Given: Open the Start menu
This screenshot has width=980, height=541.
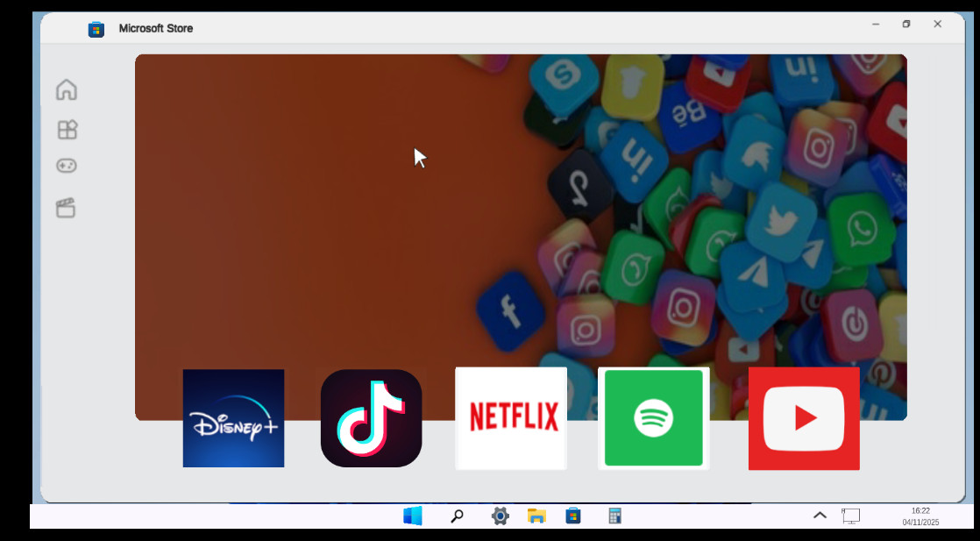Looking at the screenshot, I should coord(411,516).
